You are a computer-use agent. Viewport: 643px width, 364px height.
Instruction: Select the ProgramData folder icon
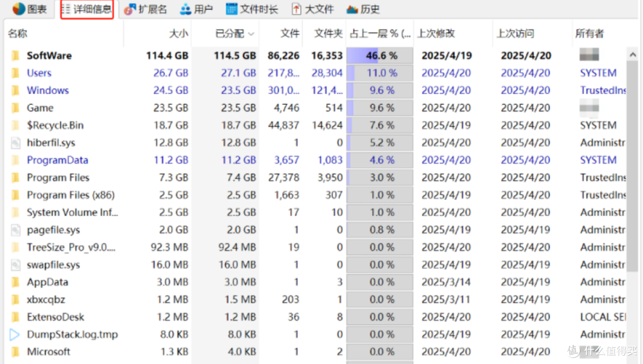(x=15, y=160)
